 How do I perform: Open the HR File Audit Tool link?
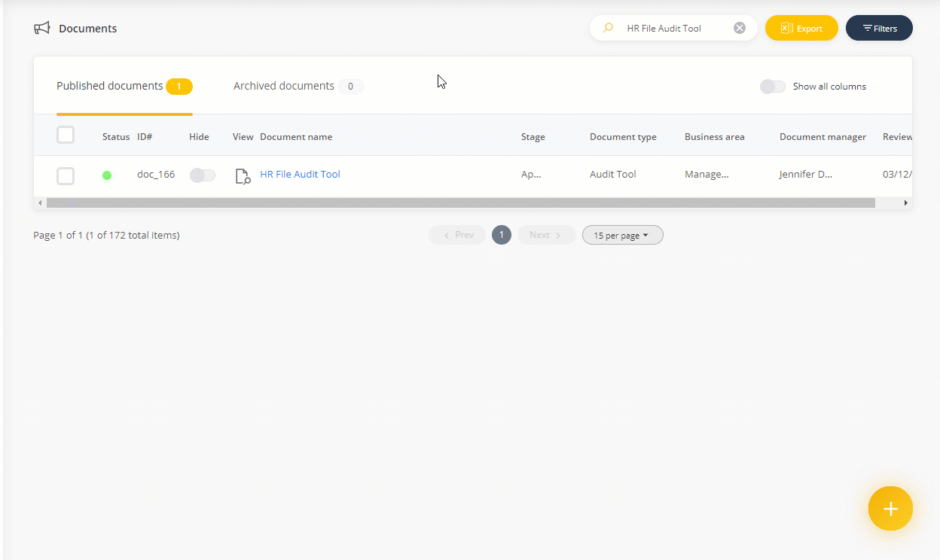pyautogui.click(x=300, y=175)
